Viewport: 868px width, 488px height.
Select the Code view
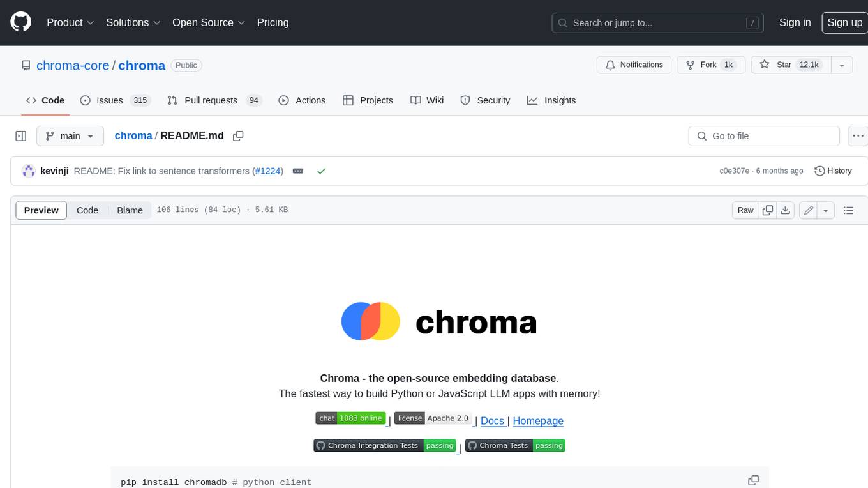(87, 210)
